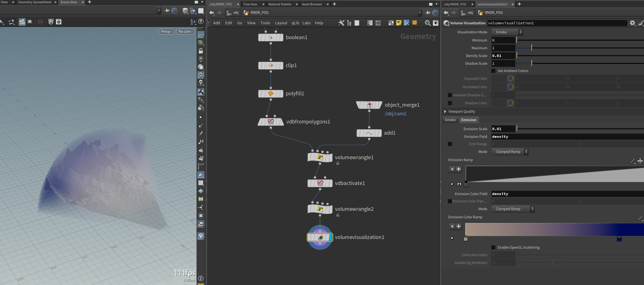
Task: Toggle Enable OpenGL Scattering checkbox
Action: click(493, 247)
